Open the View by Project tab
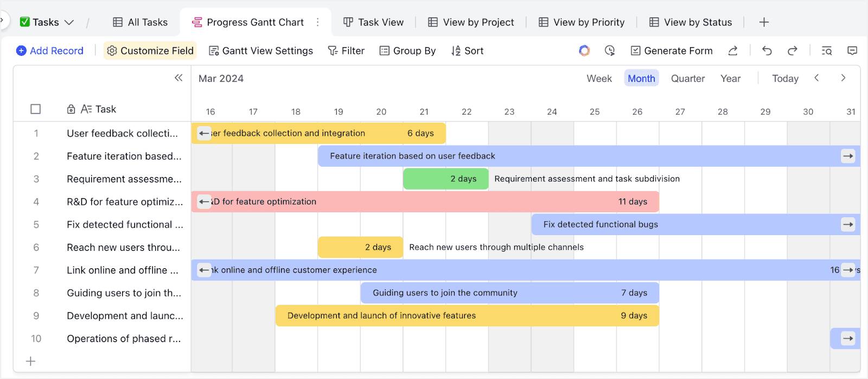868x379 pixels. tap(471, 22)
